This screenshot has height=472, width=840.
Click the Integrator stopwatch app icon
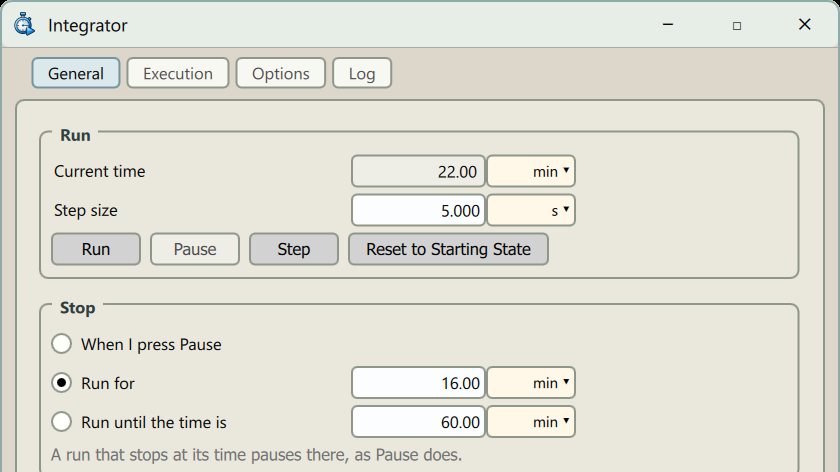click(x=24, y=25)
